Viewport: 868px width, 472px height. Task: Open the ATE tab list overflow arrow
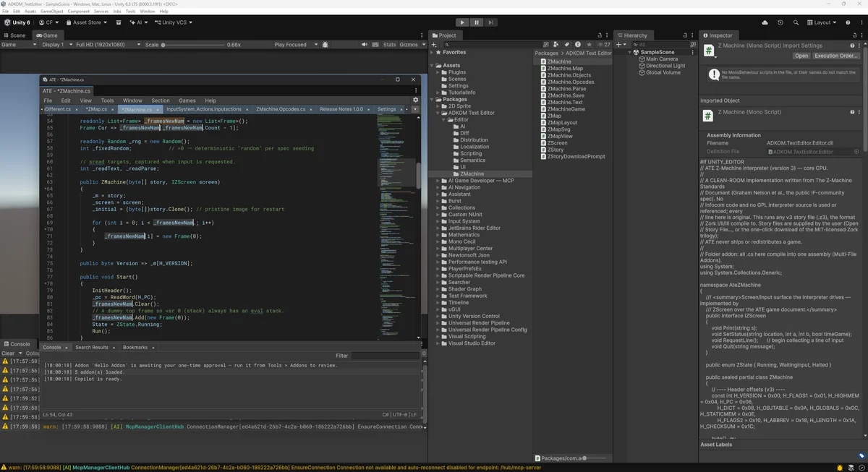(415, 109)
